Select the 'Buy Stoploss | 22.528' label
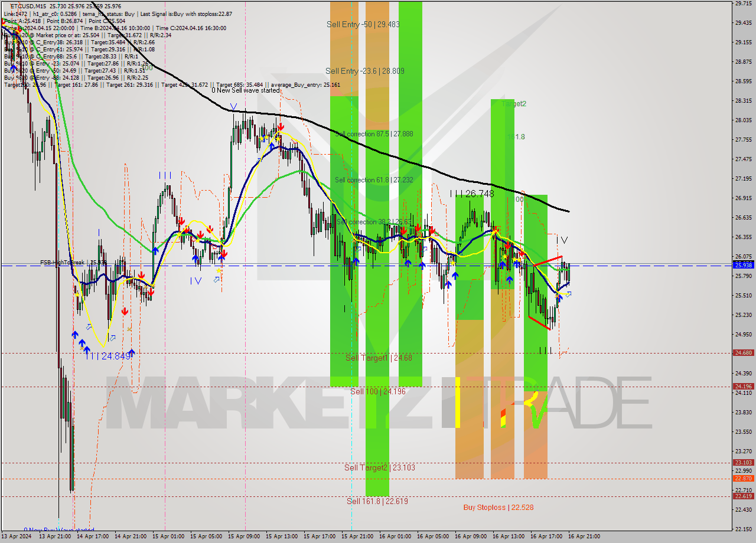The height and width of the screenshot is (543, 756). [x=498, y=507]
